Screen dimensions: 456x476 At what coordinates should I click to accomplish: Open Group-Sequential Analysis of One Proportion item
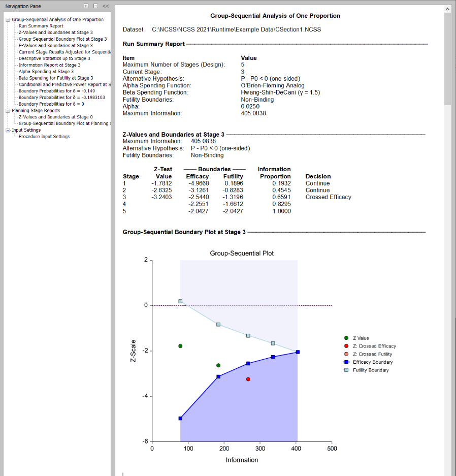coord(58,19)
